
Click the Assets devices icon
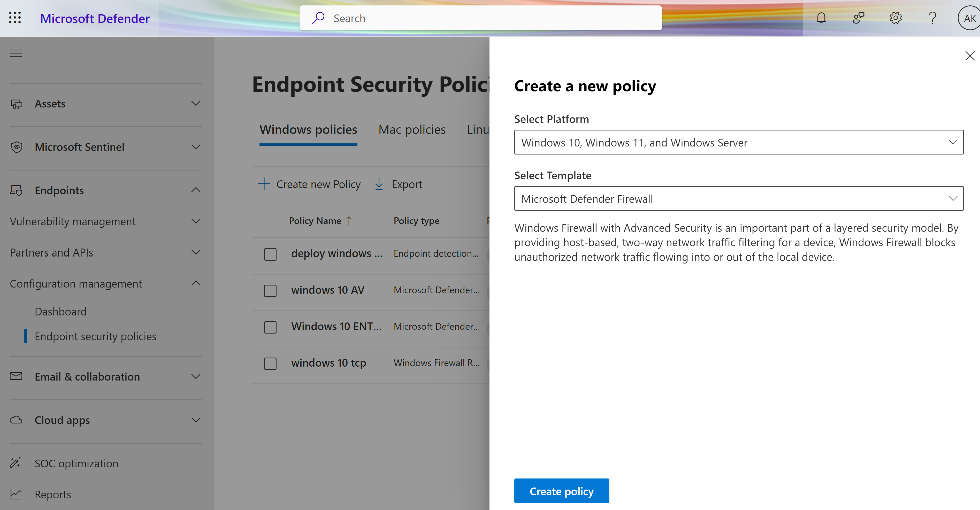[x=16, y=104]
